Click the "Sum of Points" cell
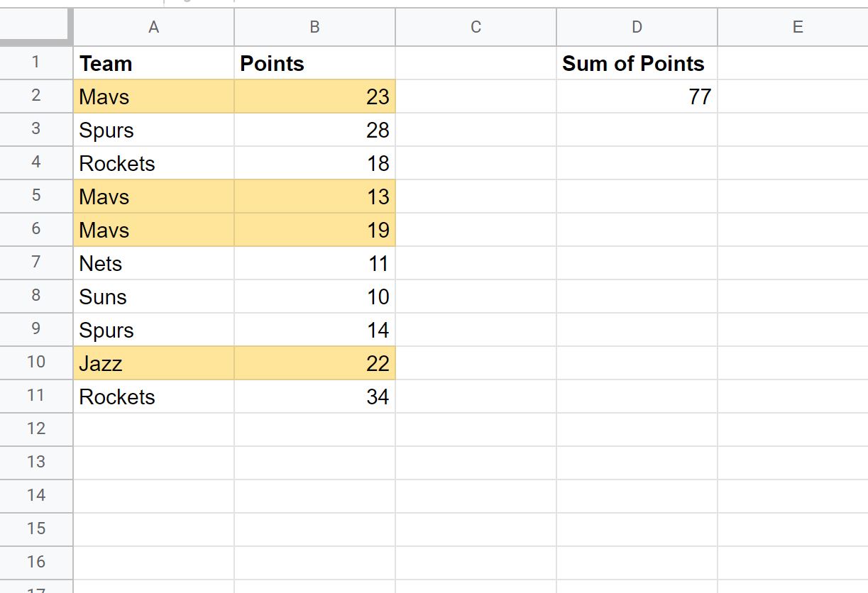This screenshot has width=868, height=593. click(x=637, y=63)
